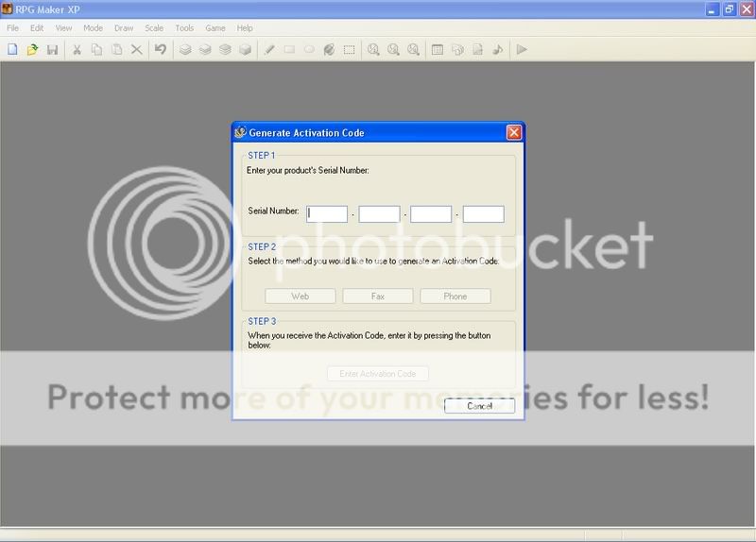
Task: Open the Game menu
Action: [x=215, y=28]
